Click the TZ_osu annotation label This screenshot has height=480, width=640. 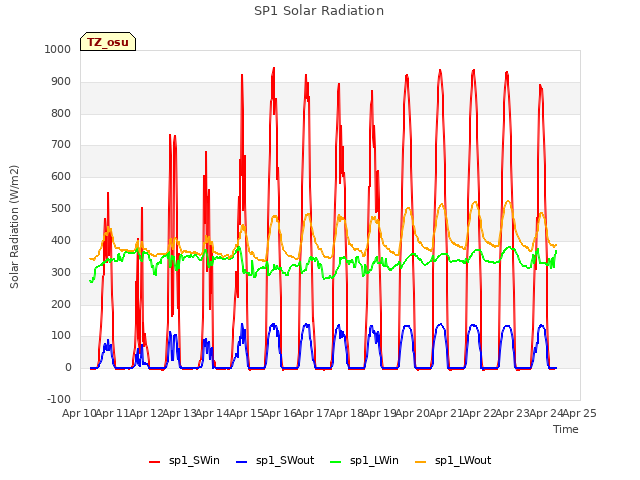tap(108, 42)
